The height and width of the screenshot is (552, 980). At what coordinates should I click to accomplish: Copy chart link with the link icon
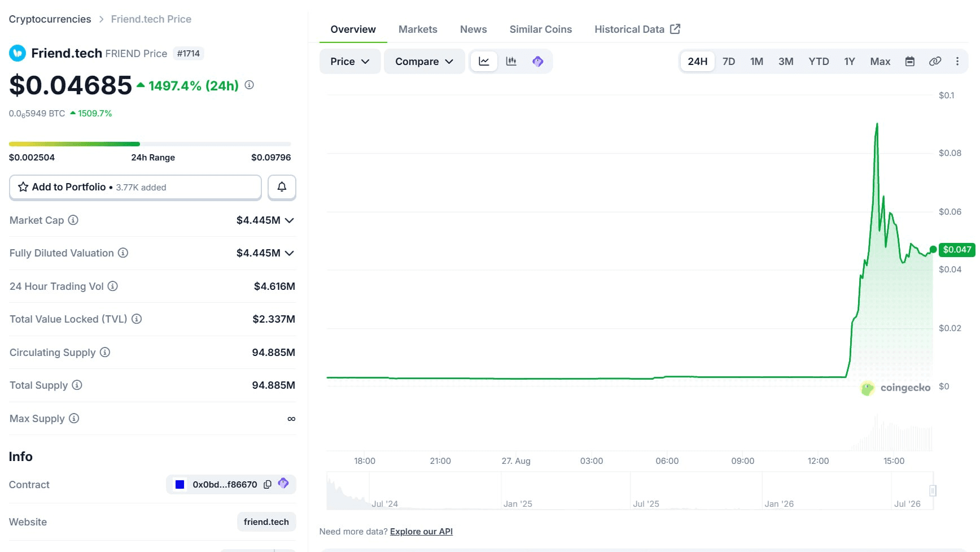click(935, 61)
